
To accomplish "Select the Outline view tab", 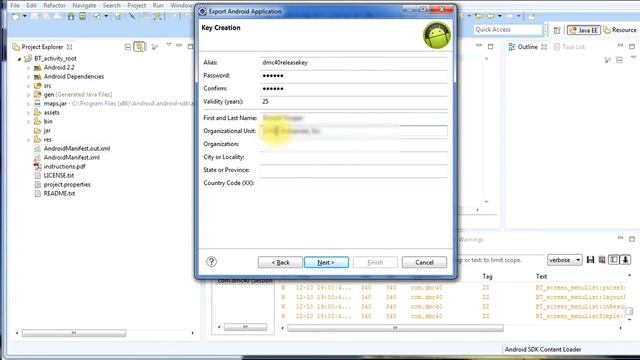I will [x=527, y=47].
